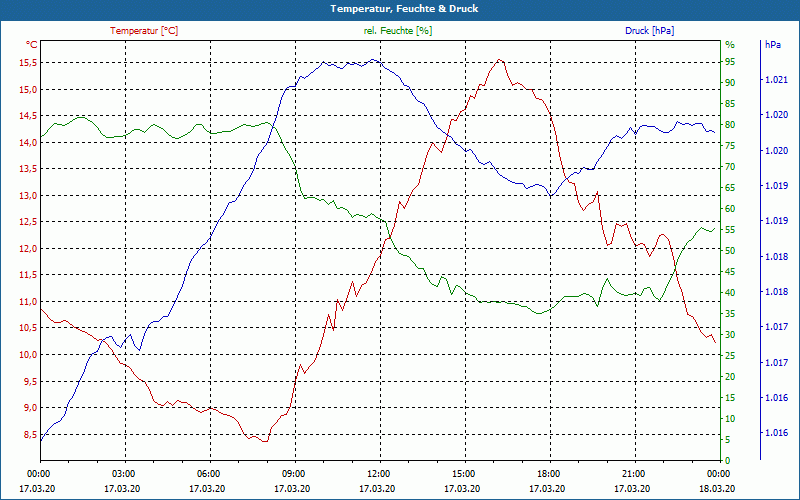
Task: Click the '17.03.20' date under 06:00
Action: point(208,488)
